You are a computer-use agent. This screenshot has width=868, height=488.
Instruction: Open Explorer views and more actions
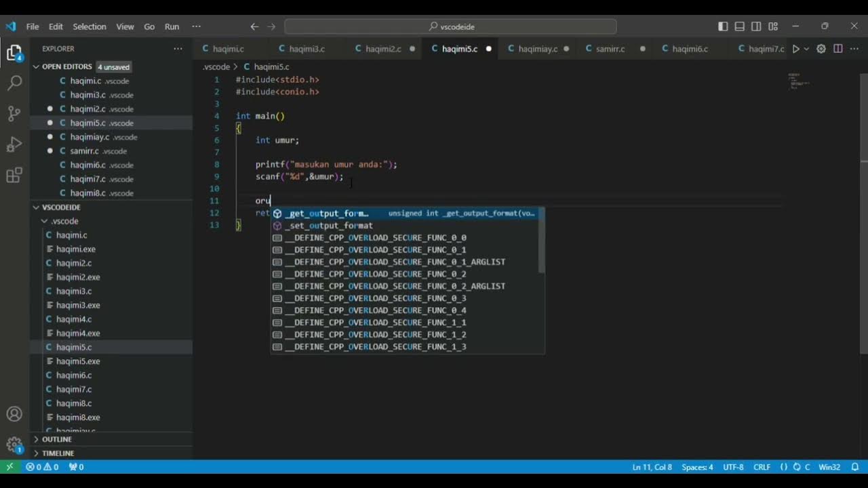(x=178, y=49)
